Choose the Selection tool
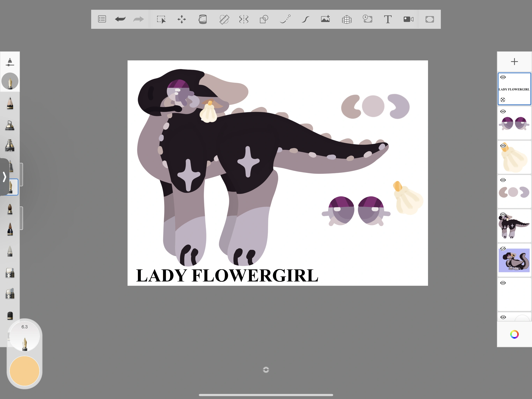Image resolution: width=532 pixels, height=399 pixels. (x=161, y=19)
